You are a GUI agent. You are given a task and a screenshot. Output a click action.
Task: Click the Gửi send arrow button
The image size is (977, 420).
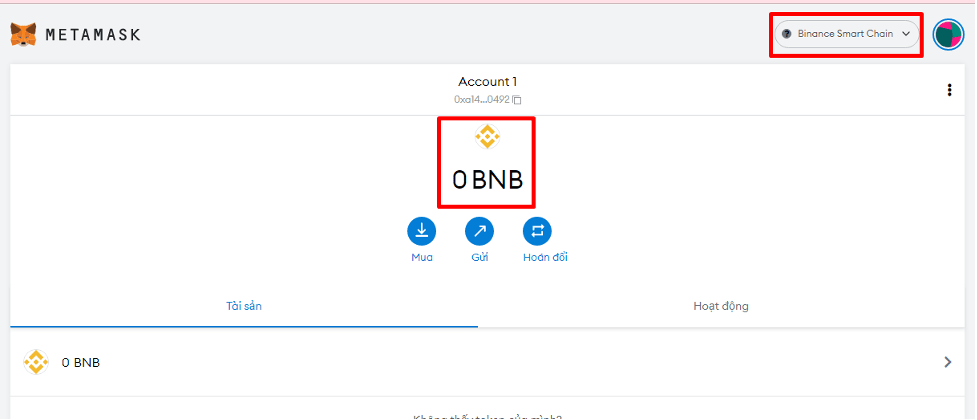pyautogui.click(x=480, y=231)
